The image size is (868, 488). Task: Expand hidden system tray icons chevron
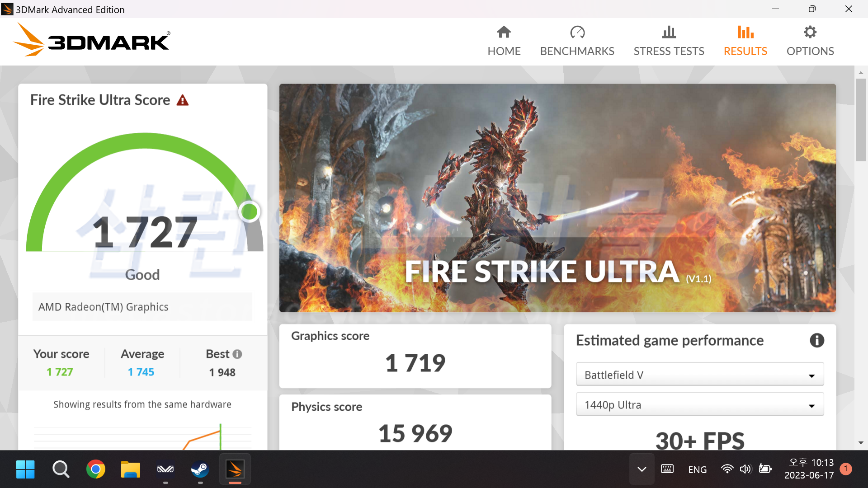tap(642, 469)
